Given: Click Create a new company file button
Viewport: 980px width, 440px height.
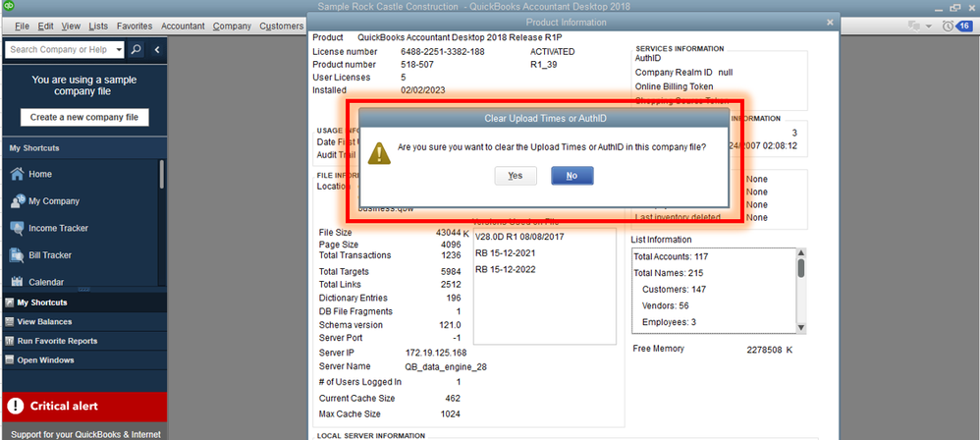Looking at the screenshot, I should click(x=84, y=117).
